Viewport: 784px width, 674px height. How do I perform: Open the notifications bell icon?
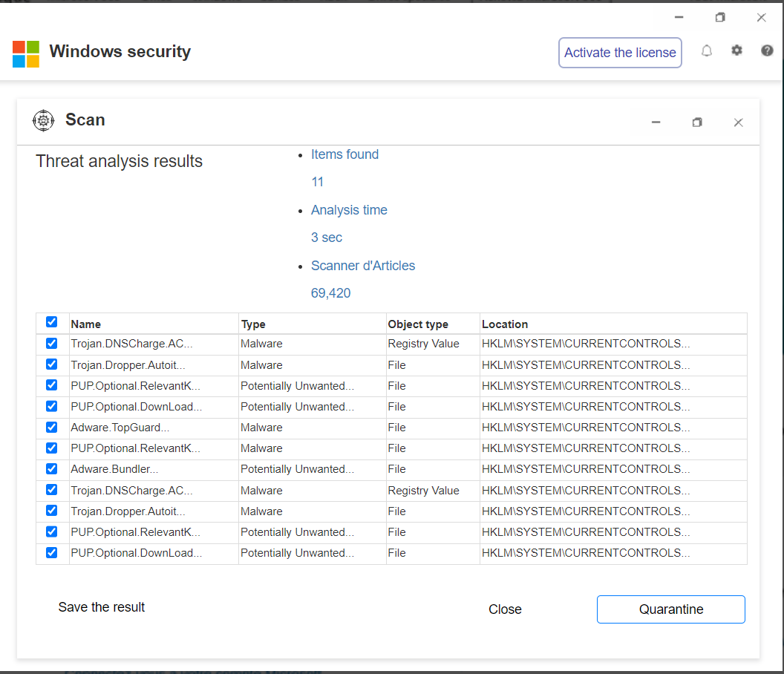click(x=707, y=50)
